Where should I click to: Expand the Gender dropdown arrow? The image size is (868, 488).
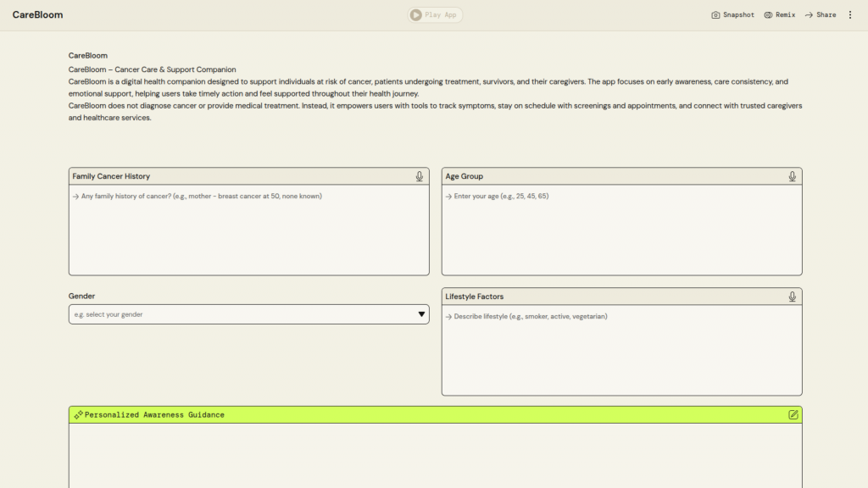(421, 314)
